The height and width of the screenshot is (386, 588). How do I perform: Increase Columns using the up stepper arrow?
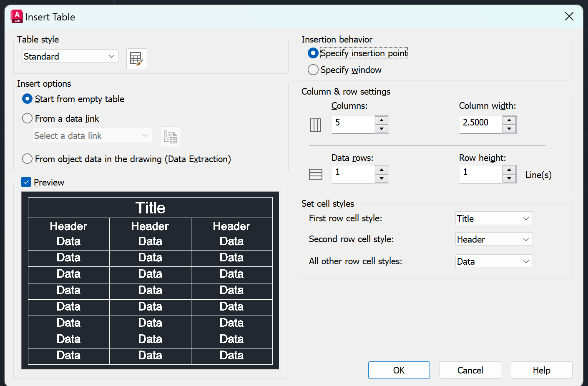click(x=381, y=121)
